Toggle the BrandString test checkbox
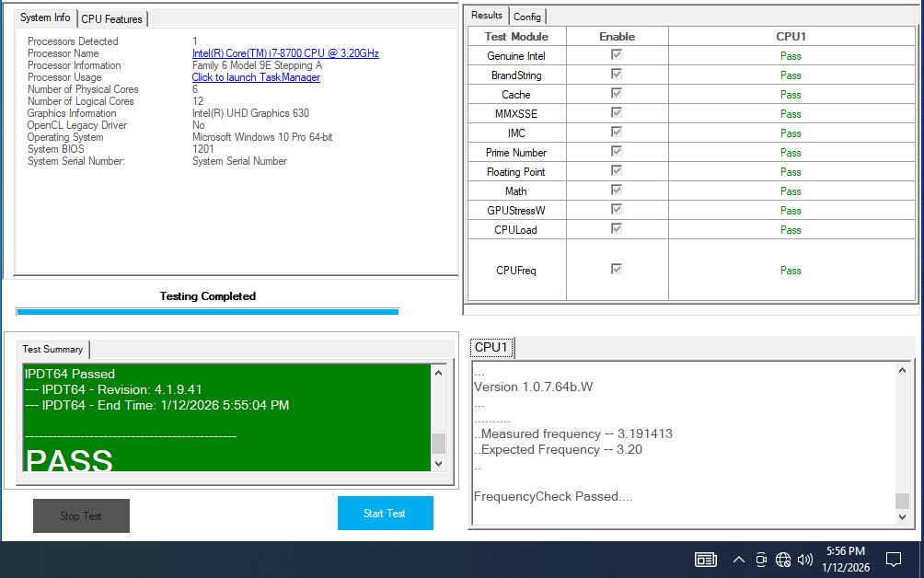924x578 pixels. click(x=617, y=75)
